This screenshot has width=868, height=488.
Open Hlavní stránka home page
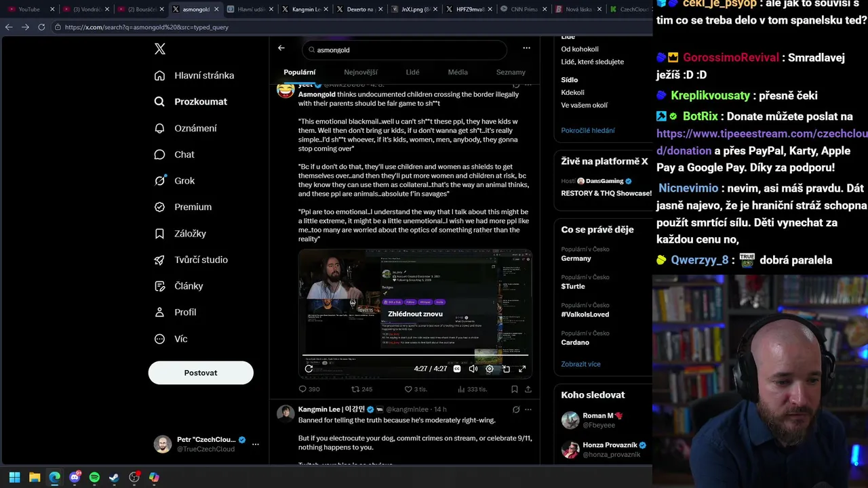[x=195, y=75]
